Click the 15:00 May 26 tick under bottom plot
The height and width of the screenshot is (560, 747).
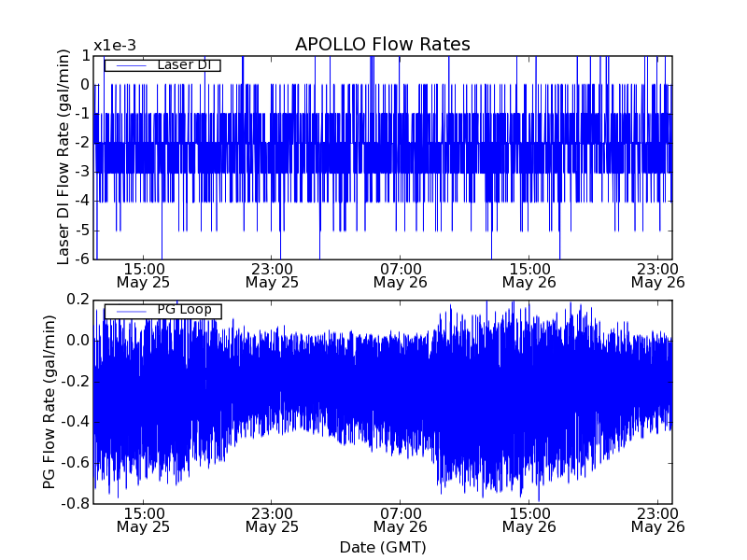click(529, 520)
